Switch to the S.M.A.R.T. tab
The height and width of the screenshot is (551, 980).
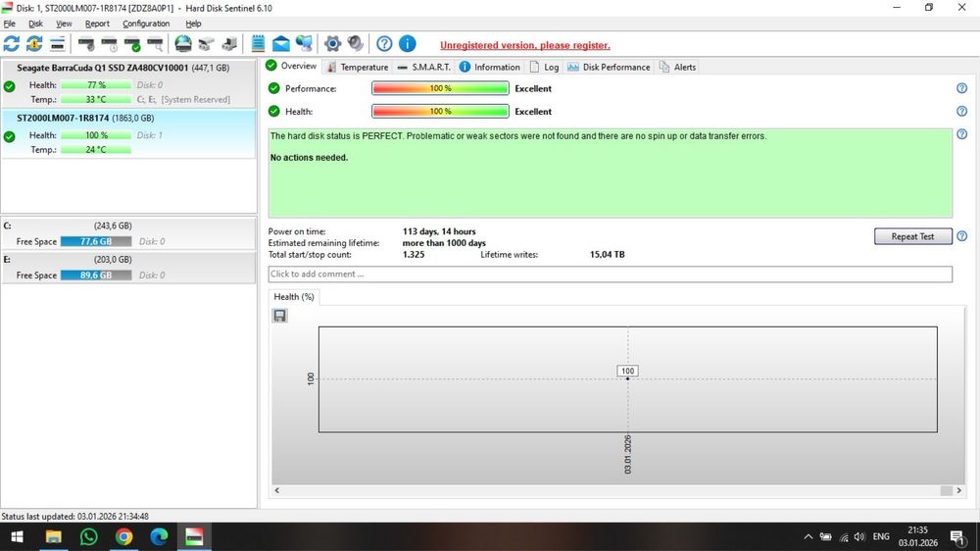(424, 67)
